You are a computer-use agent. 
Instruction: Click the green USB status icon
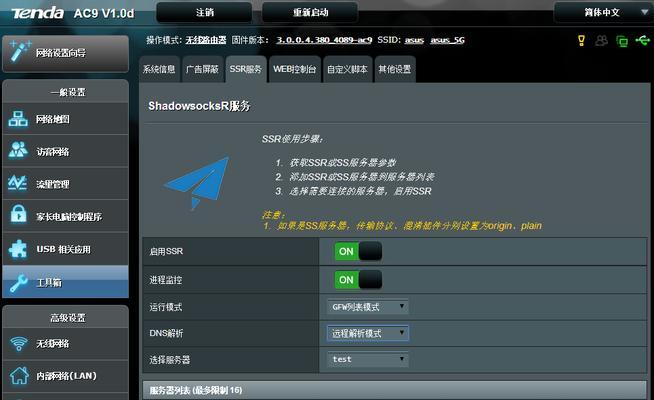(x=642, y=40)
